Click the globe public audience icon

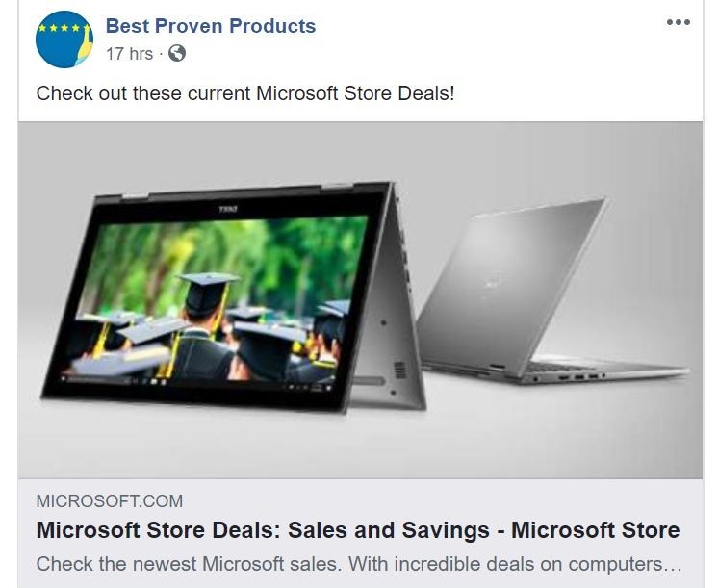point(177,53)
